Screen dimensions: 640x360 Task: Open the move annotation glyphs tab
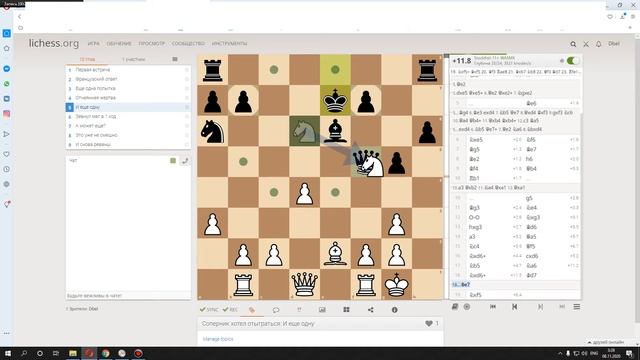299,310
